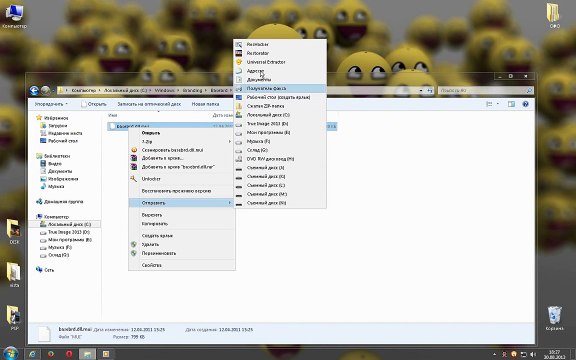Send to Сжатая ZIP-папка
Screen dimensions: 576x360
point(280,106)
